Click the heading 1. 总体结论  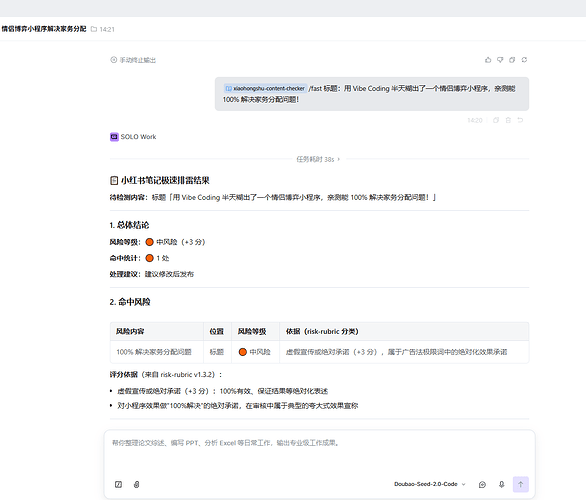[129, 225]
